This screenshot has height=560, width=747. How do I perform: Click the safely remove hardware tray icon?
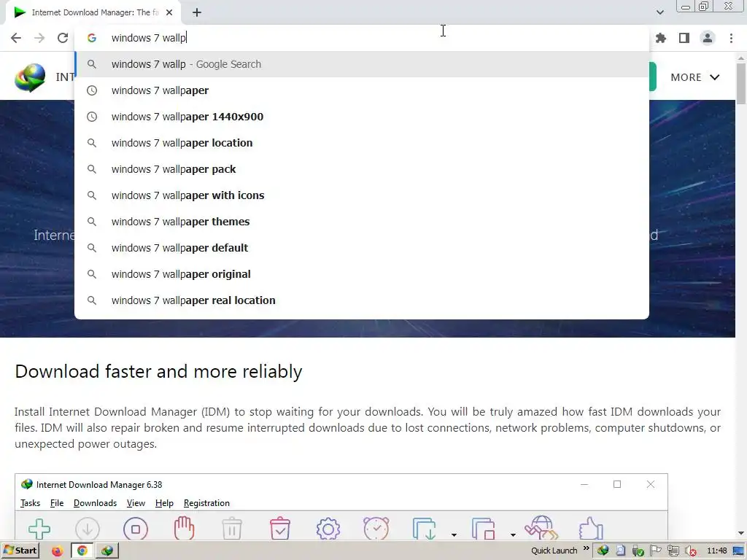tap(638, 551)
